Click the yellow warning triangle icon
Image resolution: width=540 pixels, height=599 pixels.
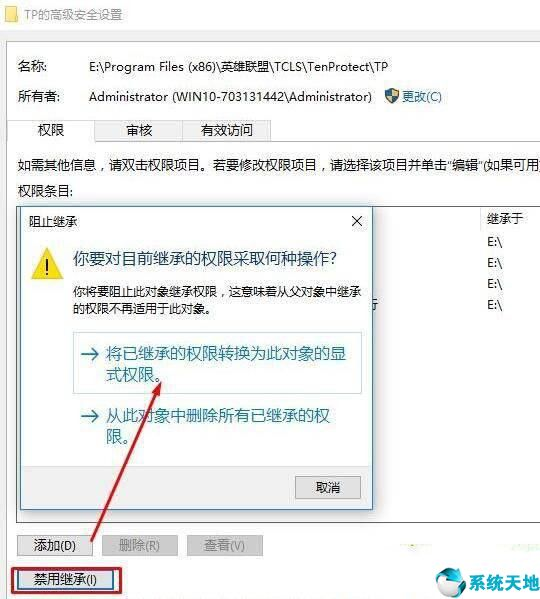tap(47, 264)
